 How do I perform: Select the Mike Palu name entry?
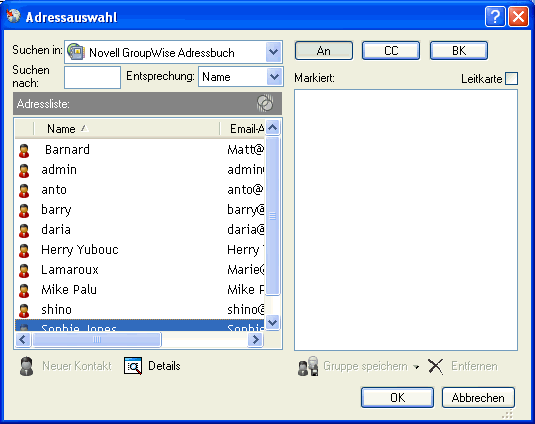[x=69, y=290]
